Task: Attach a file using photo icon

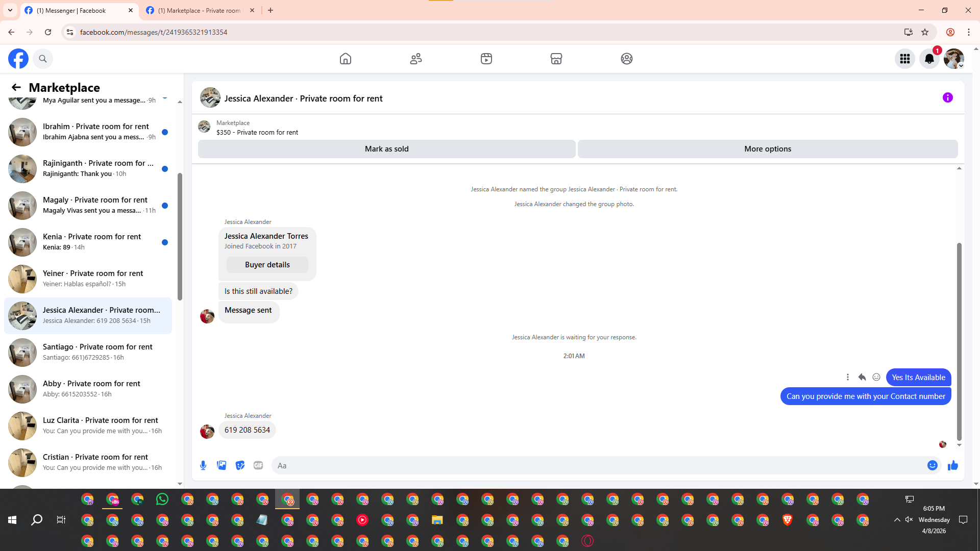Action: click(x=222, y=465)
